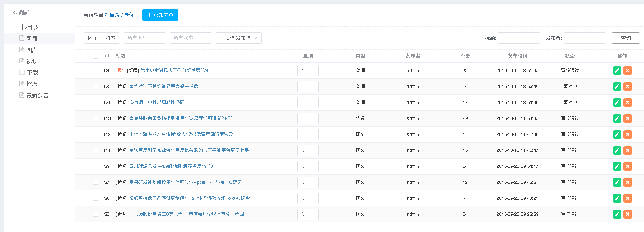Check the box for row id 111

pyautogui.click(x=96, y=150)
